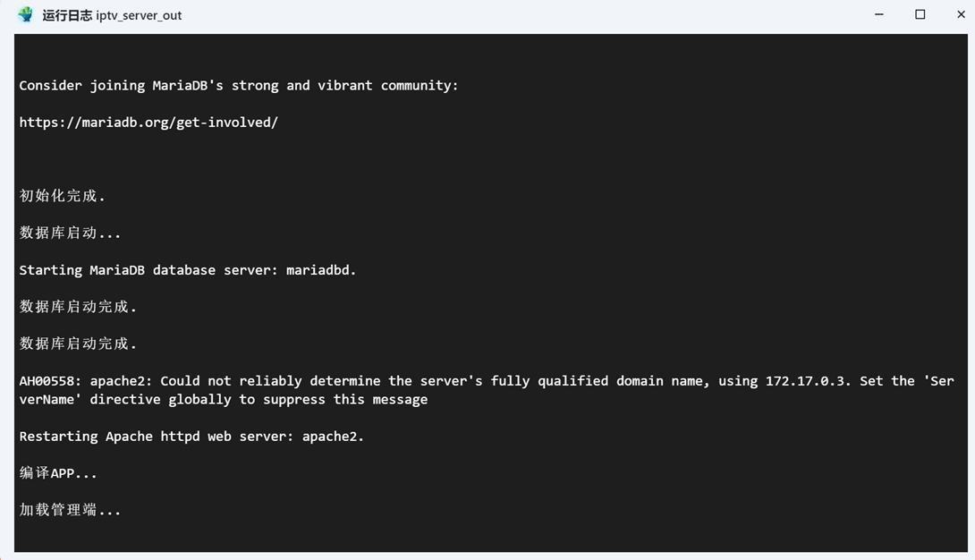Minimize the 运行日志 log window
Viewport: 975px width, 560px height.
point(878,14)
